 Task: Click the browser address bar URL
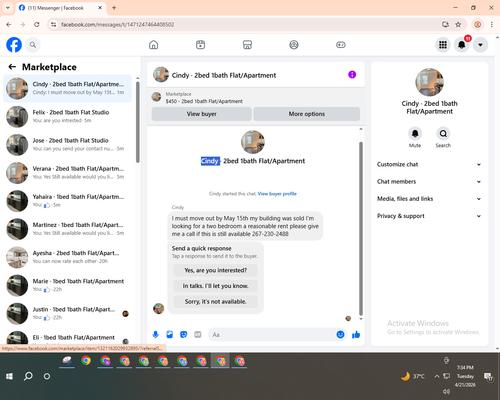tap(118, 24)
